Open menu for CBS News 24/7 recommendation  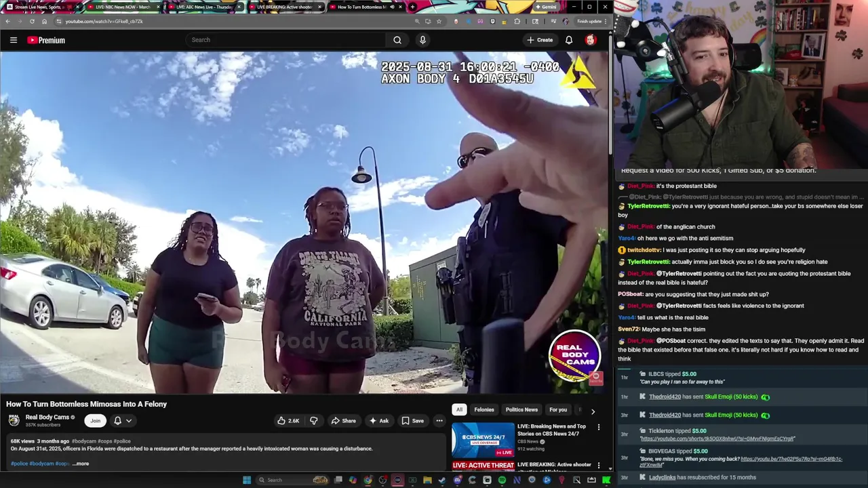pos(598,427)
